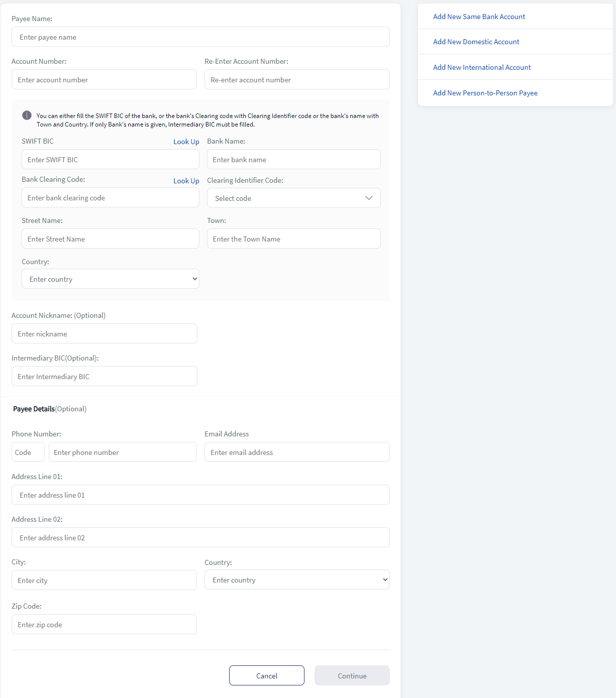The height and width of the screenshot is (698, 616).
Task: Click the Intermediary BIC input field
Action: point(105,376)
